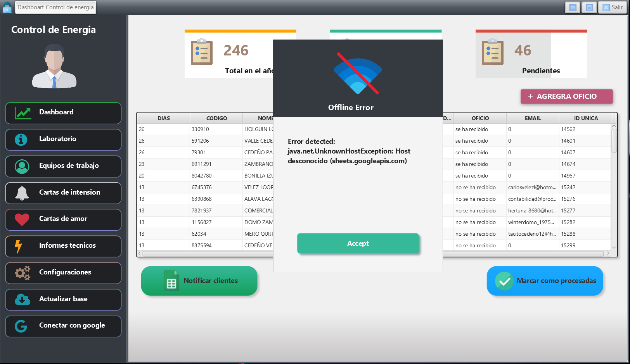This screenshot has height=364, width=630.
Task: Click the 46 Pendientes card
Action: pyautogui.click(x=531, y=54)
